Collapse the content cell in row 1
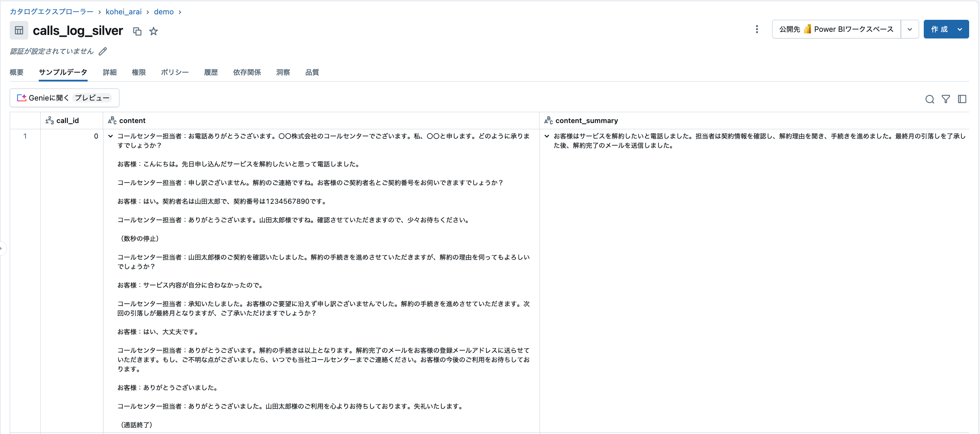 point(111,136)
